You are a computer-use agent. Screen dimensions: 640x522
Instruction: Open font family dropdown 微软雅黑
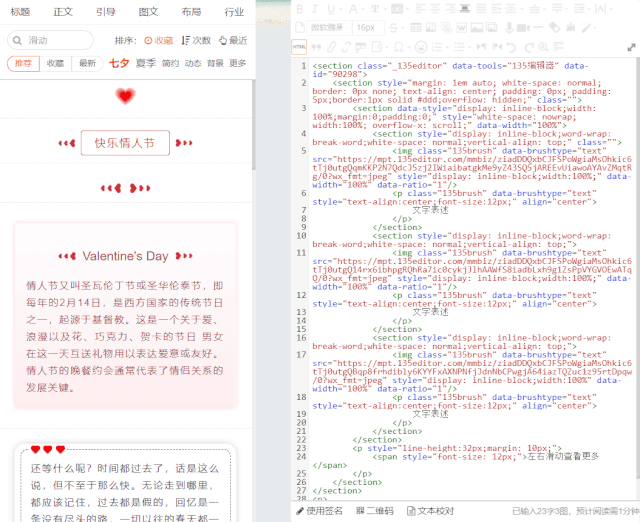[x=329, y=27]
